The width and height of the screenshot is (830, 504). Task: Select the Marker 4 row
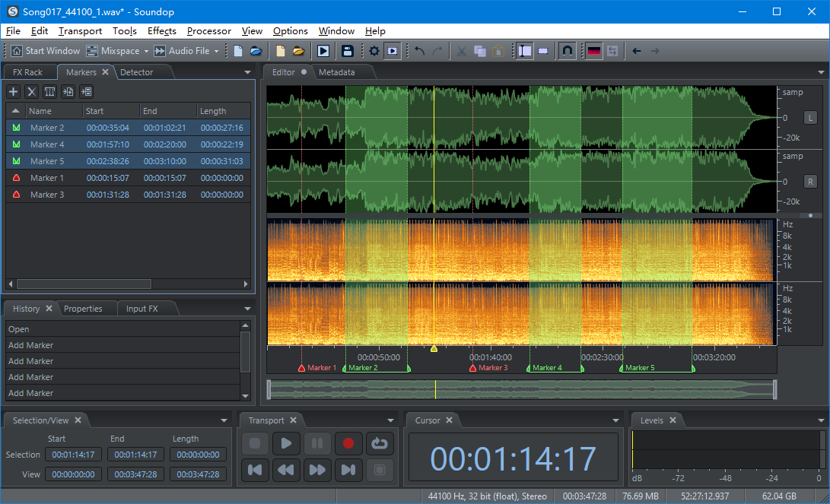(x=47, y=144)
